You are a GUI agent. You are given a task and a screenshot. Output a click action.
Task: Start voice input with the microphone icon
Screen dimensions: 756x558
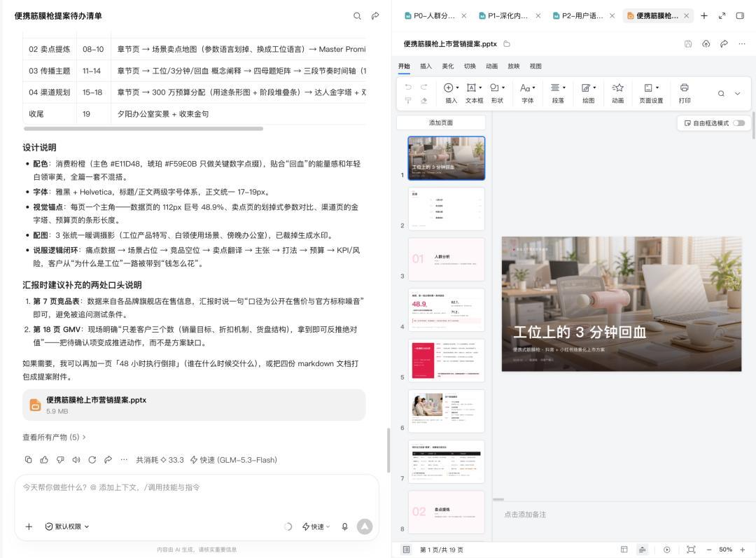344,526
